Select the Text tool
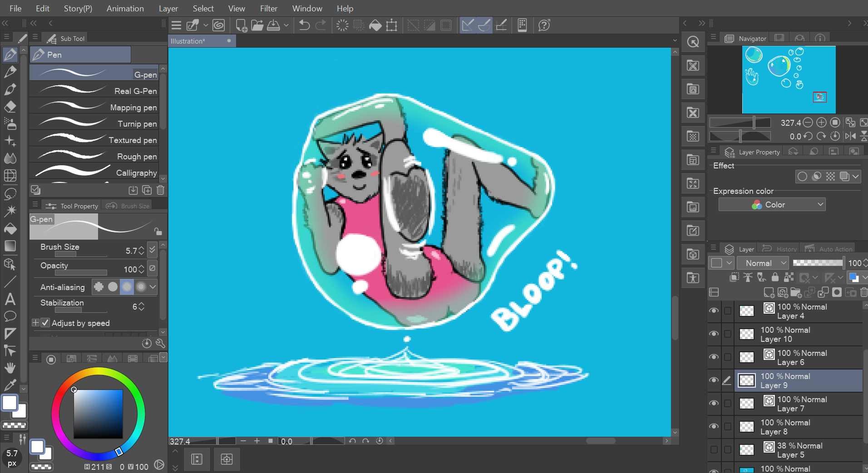 10,299
